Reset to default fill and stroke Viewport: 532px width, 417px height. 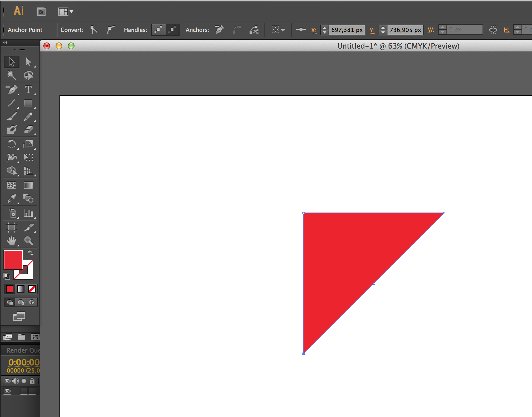click(7, 276)
